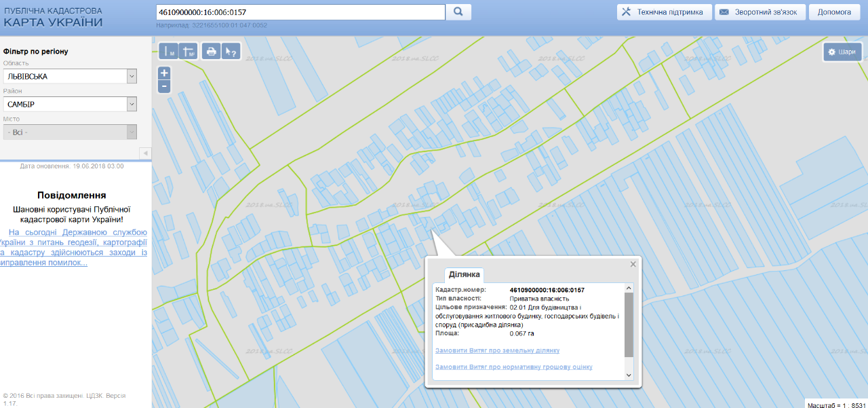Screen dimensions: 868x408
Task: Click Замовити Витяг про земельну ділянку link
Action: [497, 350]
